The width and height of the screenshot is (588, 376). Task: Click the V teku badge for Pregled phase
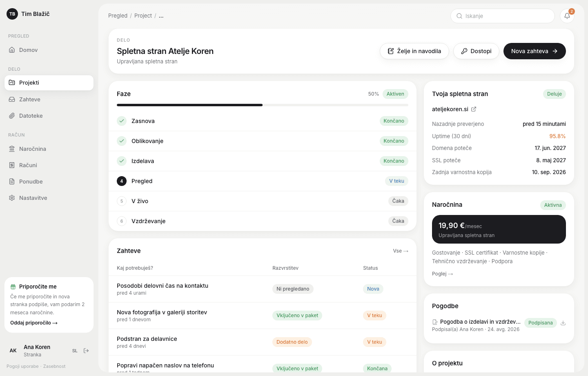[x=396, y=181]
